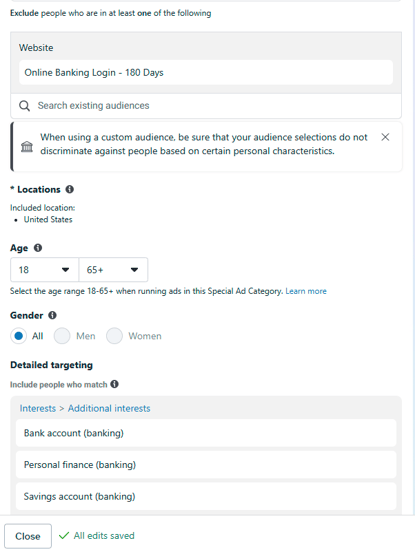415x554 pixels.
Task: Click the search magnifier icon
Action: [x=24, y=106]
